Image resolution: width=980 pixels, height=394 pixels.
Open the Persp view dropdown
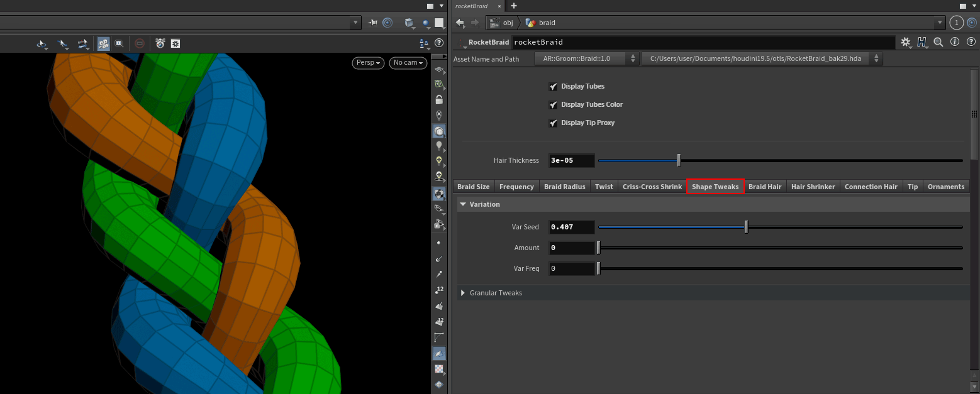368,63
